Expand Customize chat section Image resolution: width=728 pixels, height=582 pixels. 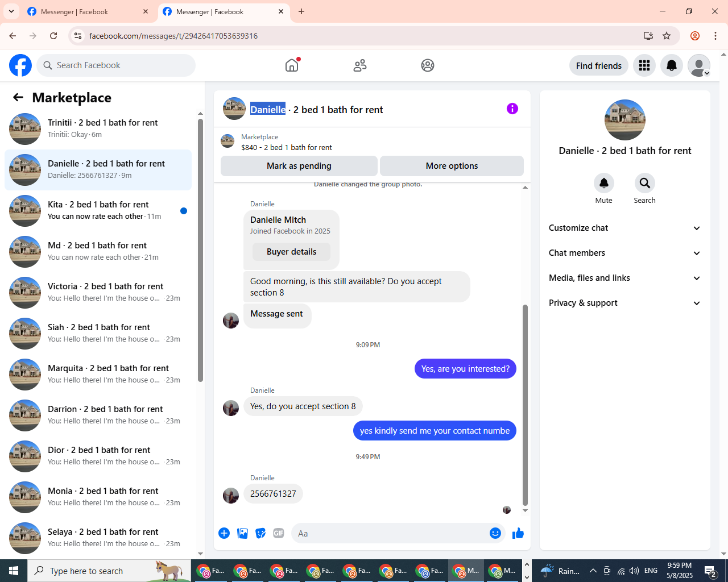point(624,228)
